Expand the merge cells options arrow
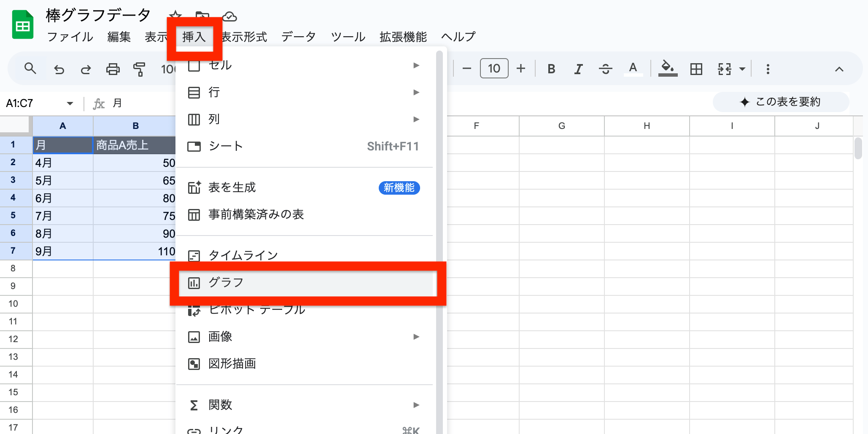This screenshot has height=434, width=868. click(742, 68)
